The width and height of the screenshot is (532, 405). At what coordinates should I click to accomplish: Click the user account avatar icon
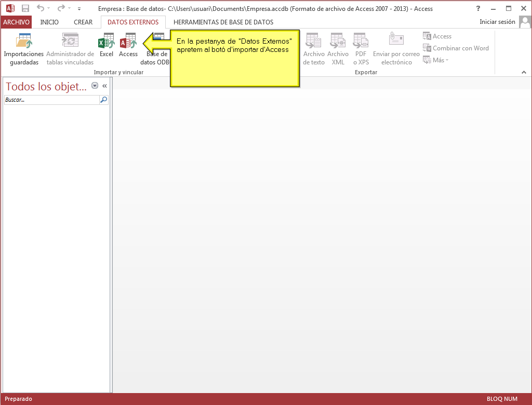coord(525,22)
